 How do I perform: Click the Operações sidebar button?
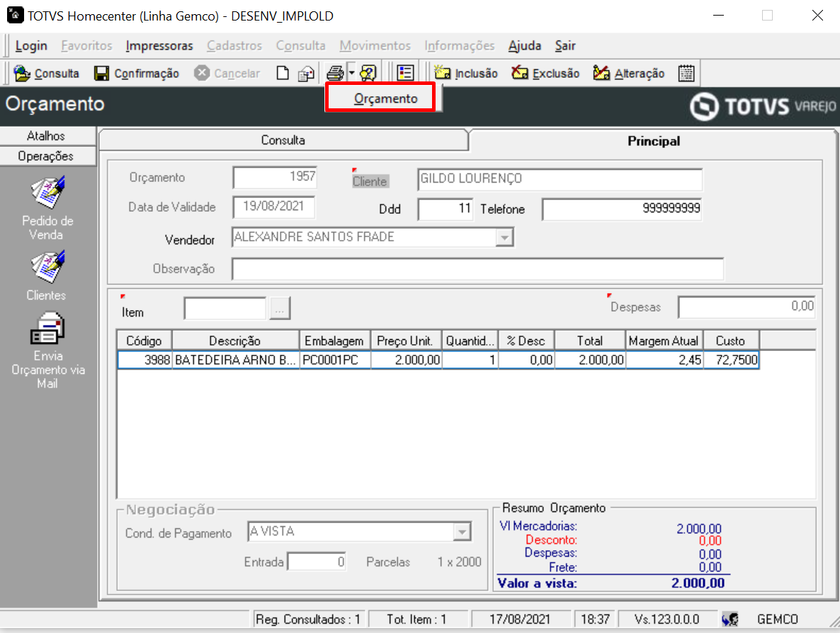[x=47, y=156]
